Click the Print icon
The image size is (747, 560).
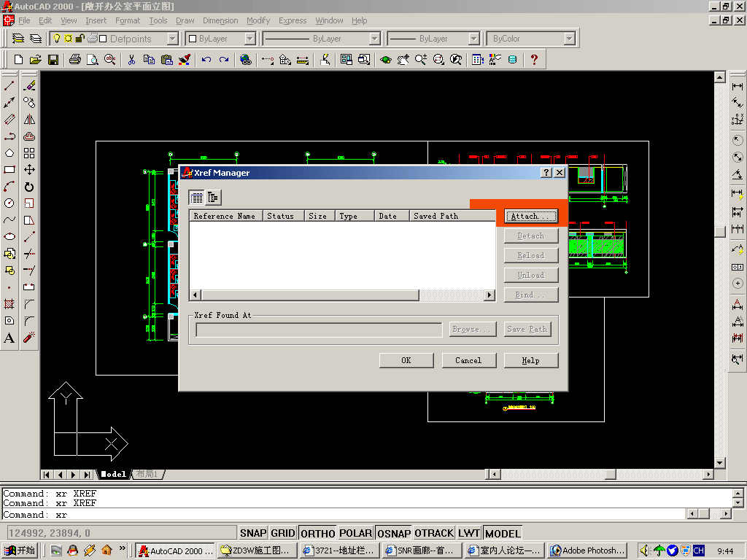pos(75,60)
